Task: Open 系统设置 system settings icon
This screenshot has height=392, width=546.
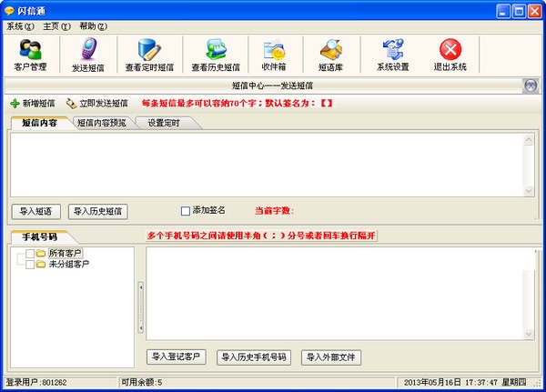Action: click(x=393, y=49)
